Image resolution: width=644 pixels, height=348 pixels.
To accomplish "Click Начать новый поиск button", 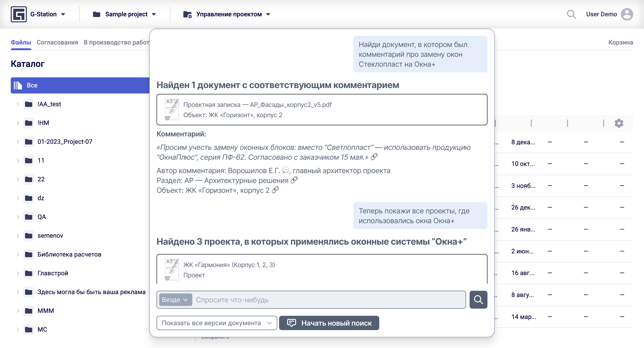I will coord(329,323).
